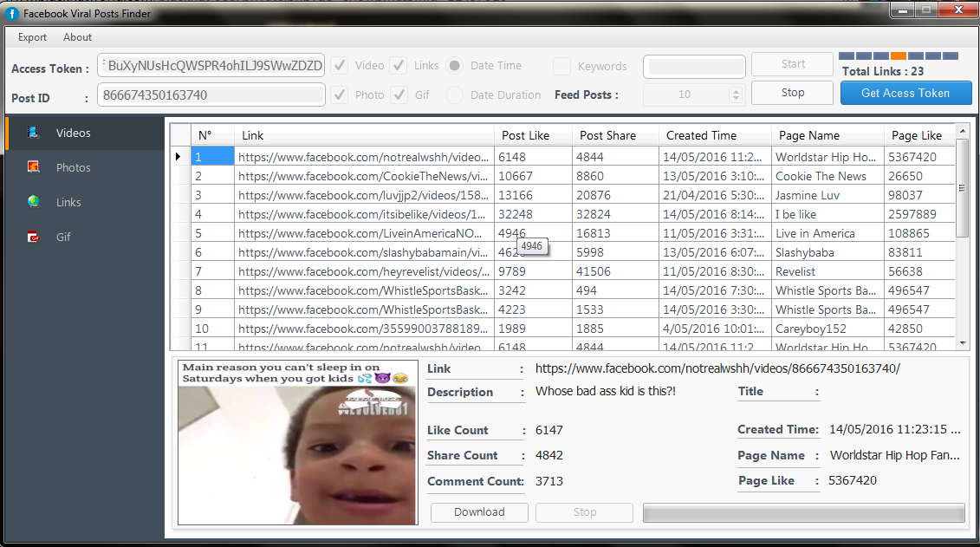Image resolution: width=980 pixels, height=547 pixels.
Task: Click the table vertical scrollbar thumb
Action: (x=963, y=187)
